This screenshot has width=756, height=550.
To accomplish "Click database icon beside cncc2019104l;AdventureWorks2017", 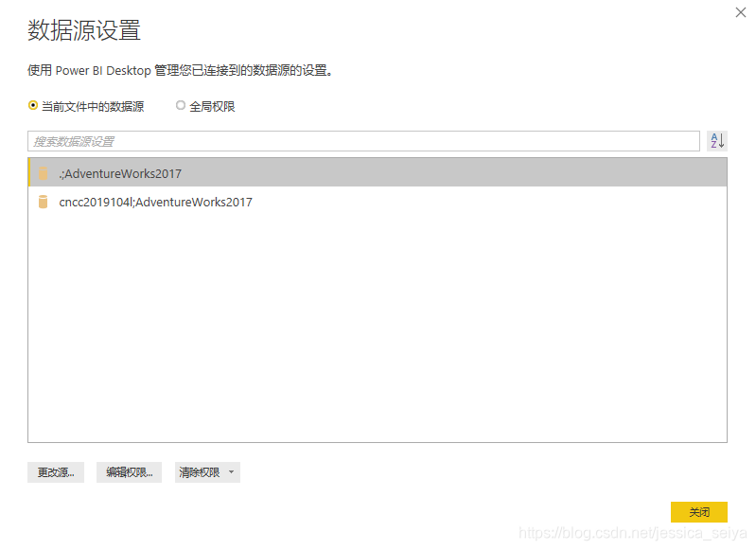I will tap(43, 202).
